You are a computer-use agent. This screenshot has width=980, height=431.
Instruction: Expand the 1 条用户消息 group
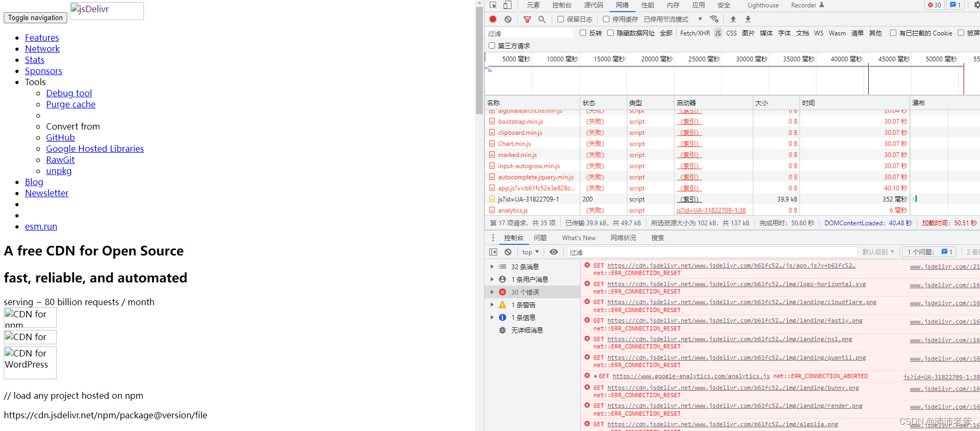[x=492, y=279]
